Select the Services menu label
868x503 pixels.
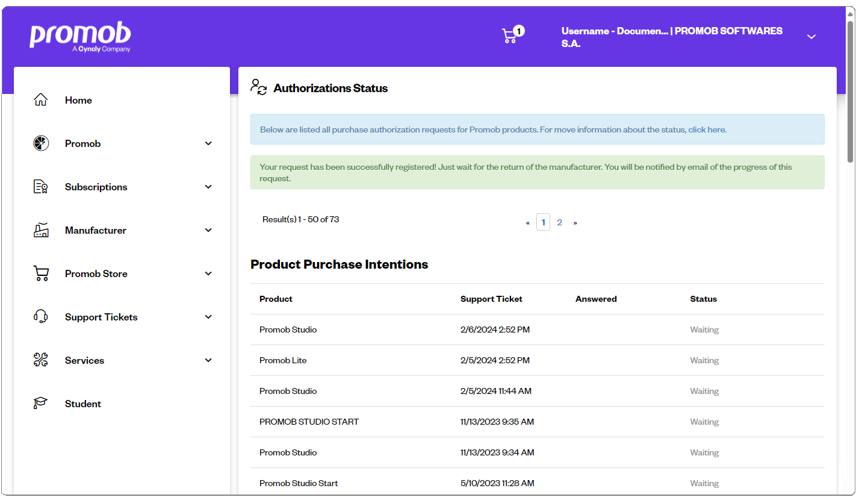pos(84,360)
